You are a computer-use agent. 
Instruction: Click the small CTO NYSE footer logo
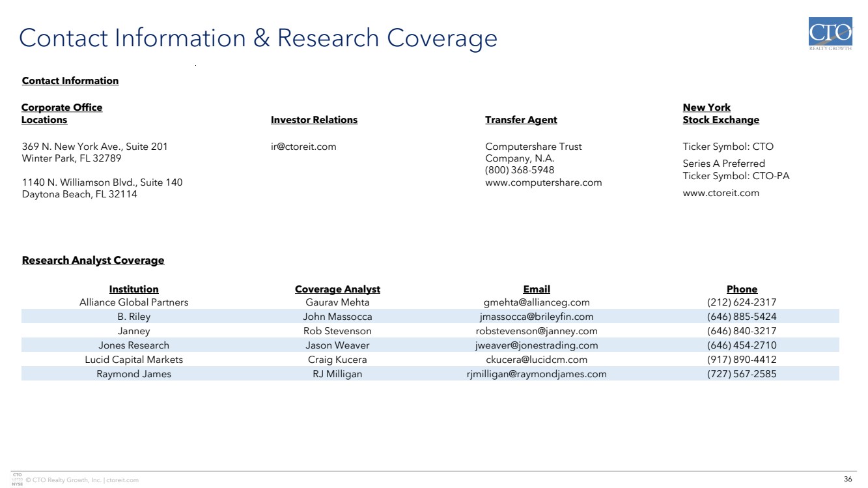(x=18, y=479)
